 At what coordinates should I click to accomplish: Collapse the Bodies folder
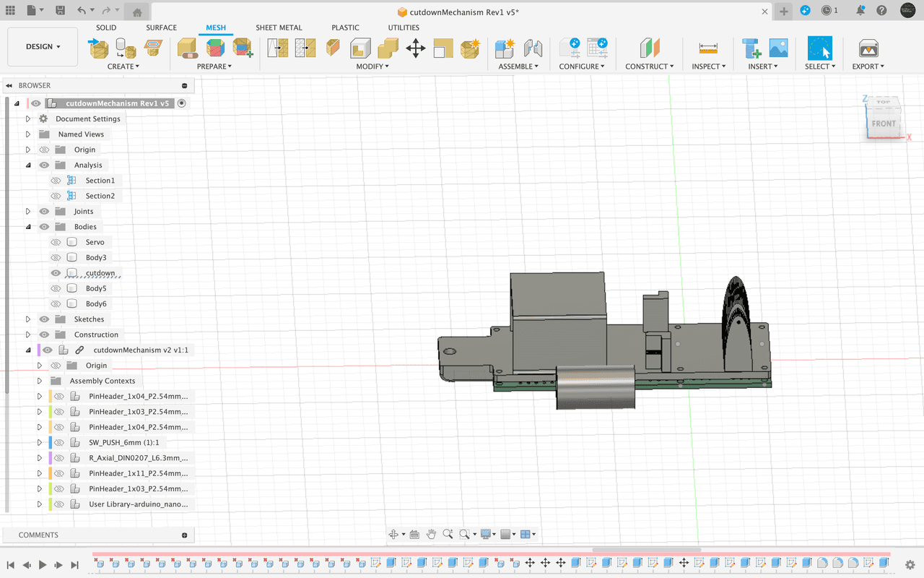coord(28,227)
